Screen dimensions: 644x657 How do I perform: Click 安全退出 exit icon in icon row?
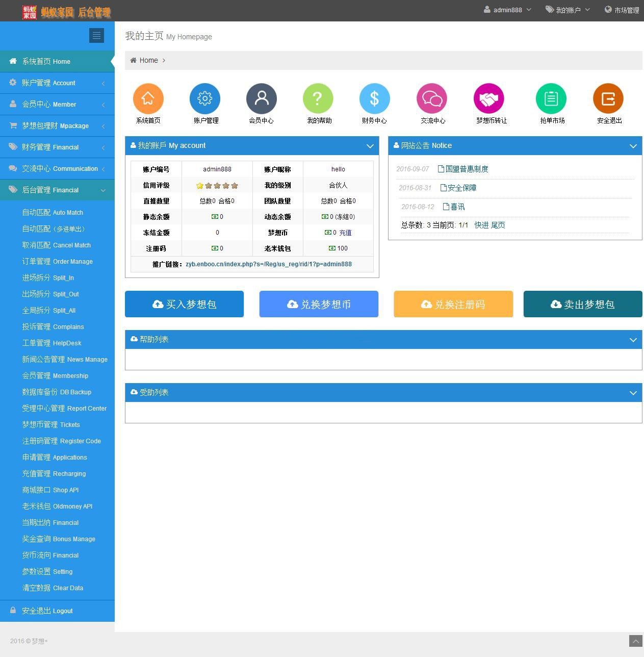(608, 98)
